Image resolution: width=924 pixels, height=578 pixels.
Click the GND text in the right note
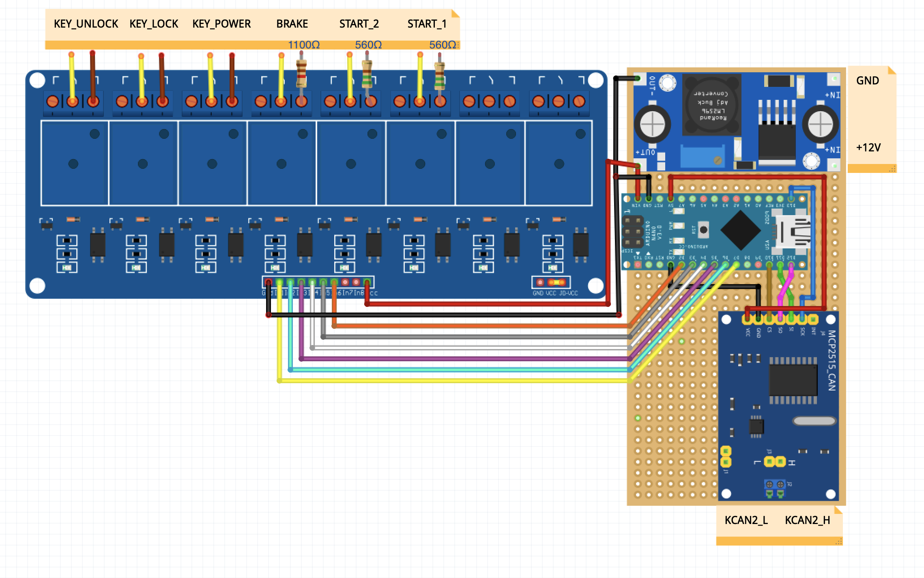click(867, 81)
